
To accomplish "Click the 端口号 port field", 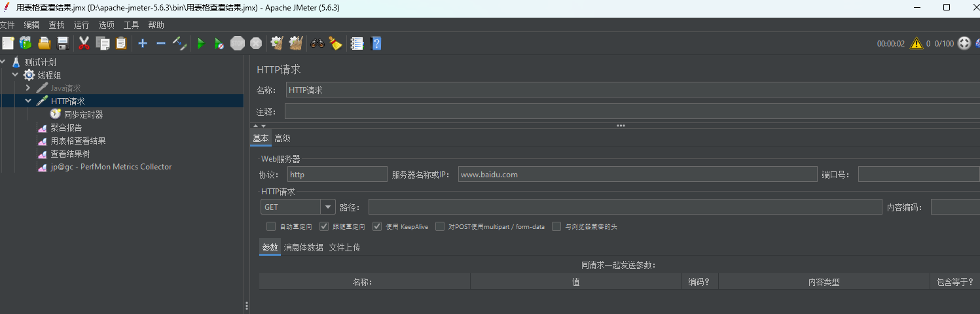I will coord(919,174).
